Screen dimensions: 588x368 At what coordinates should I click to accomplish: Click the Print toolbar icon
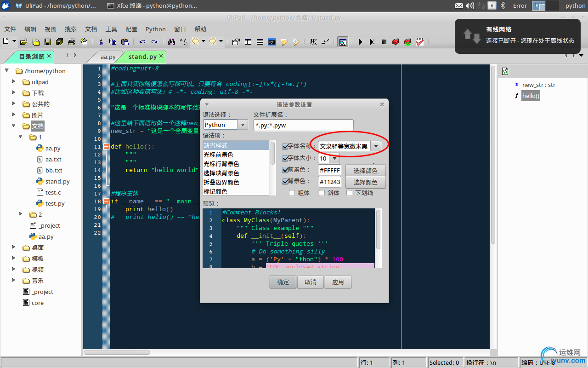tap(72, 42)
